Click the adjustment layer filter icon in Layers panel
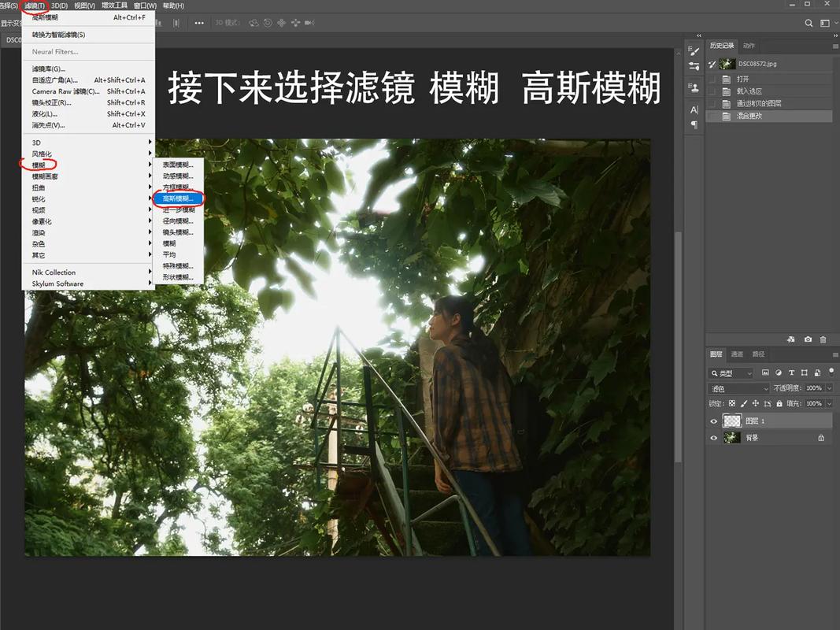Viewport: 840px width, 630px height. click(x=779, y=373)
